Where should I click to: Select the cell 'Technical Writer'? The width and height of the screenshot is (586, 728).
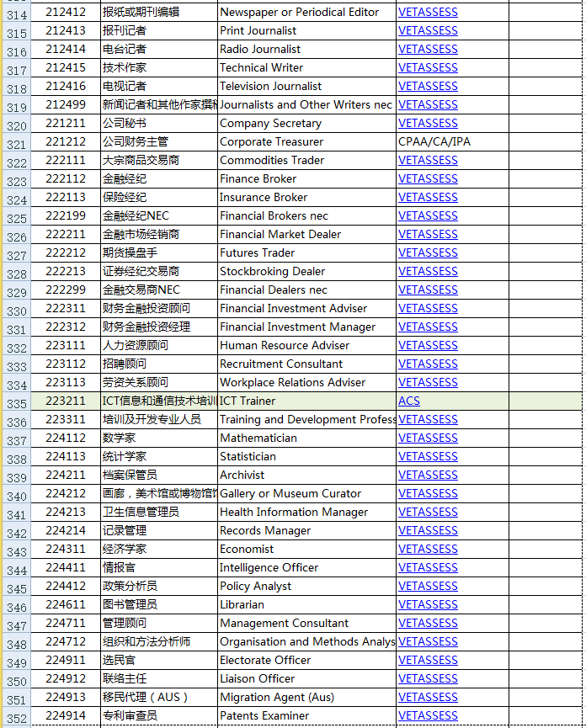(x=306, y=68)
